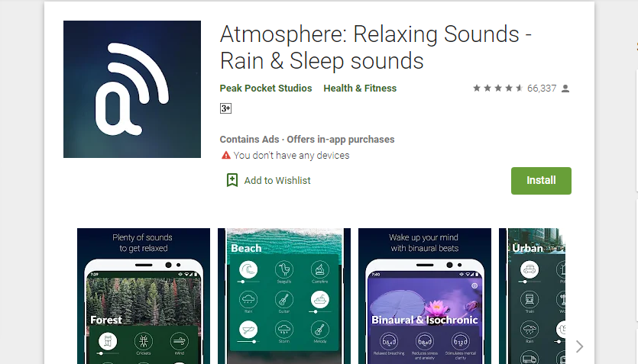Click the Campfire sound icon in Beach screenshot
Image resolution: width=638 pixels, height=364 pixels.
(x=320, y=269)
